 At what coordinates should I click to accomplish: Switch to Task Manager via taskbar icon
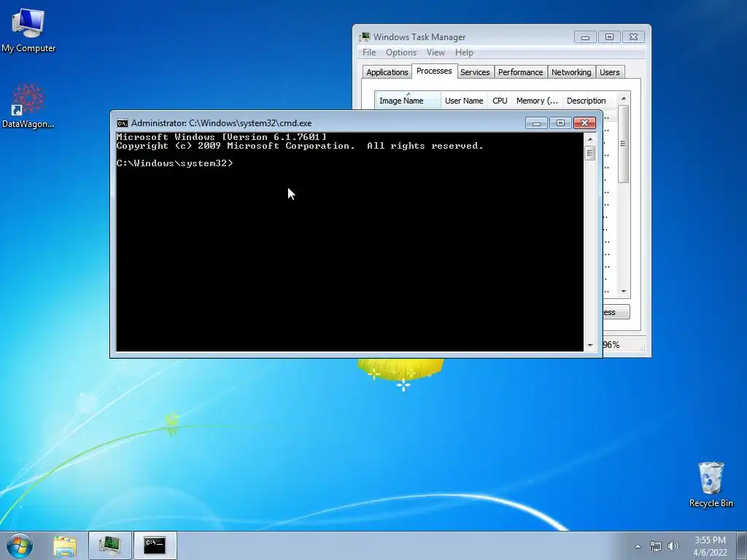coord(109,545)
